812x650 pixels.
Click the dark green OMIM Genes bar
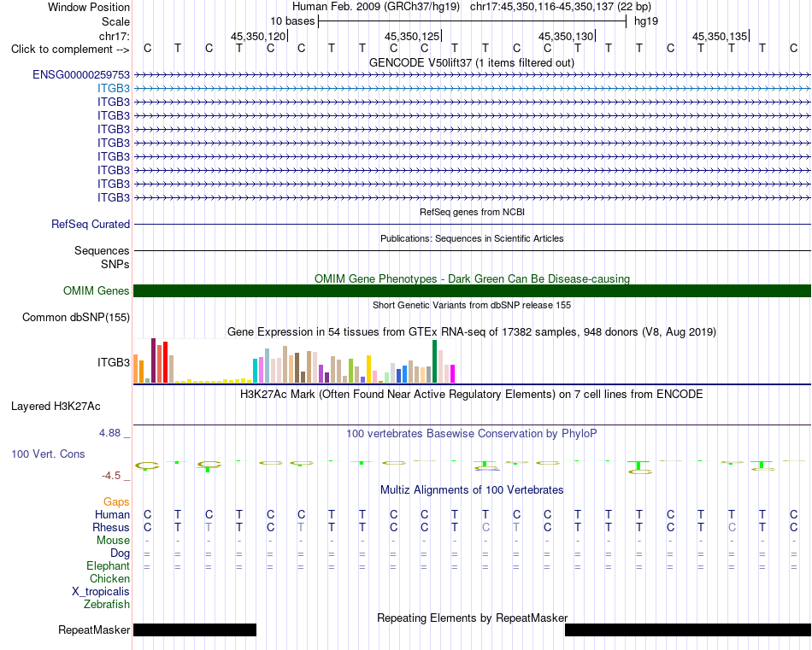pyautogui.click(x=473, y=291)
